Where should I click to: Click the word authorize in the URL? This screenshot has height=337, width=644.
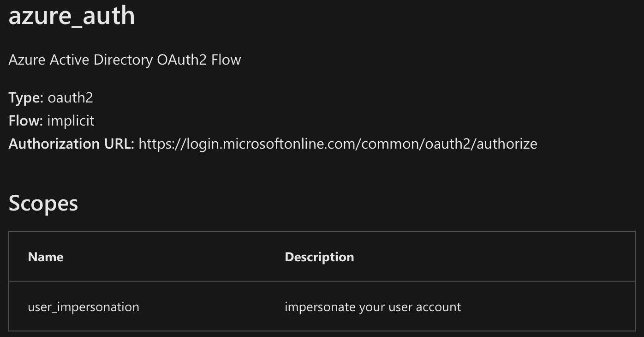tap(507, 144)
